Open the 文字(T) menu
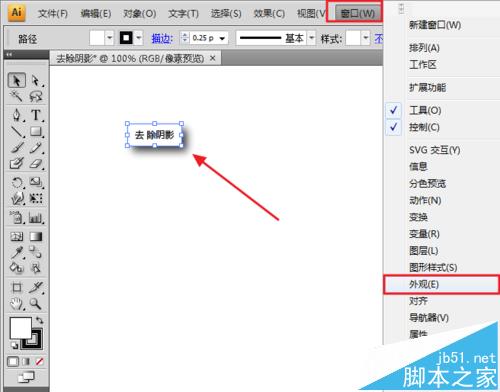Image resolution: width=500 pixels, height=392 pixels. (x=183, y=14)
